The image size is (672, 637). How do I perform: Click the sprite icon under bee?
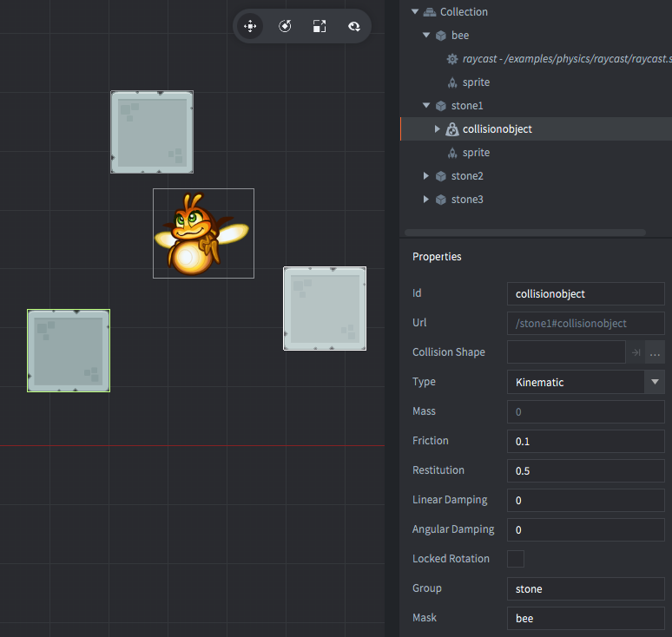pos(451,82)
